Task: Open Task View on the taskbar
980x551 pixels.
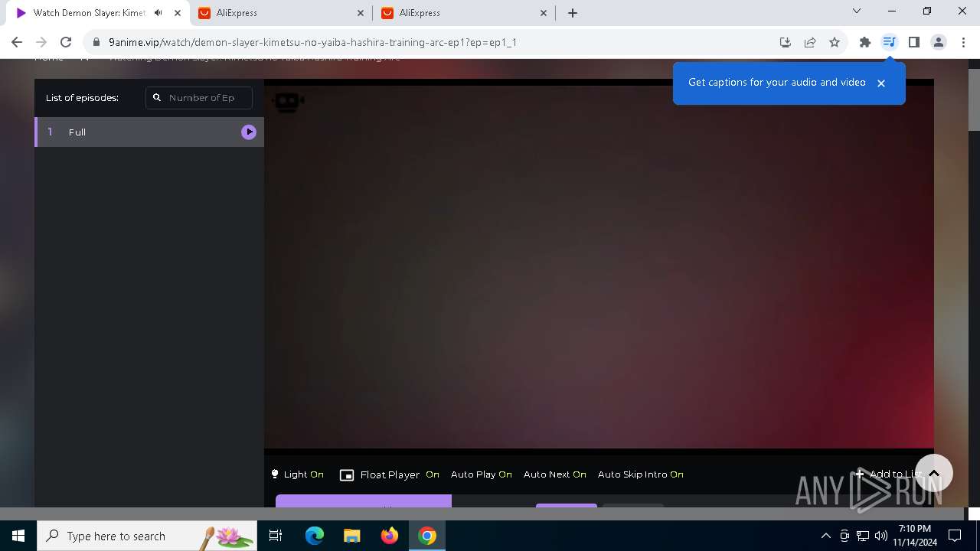Action: pyautogui.click(x=276, y=536)
